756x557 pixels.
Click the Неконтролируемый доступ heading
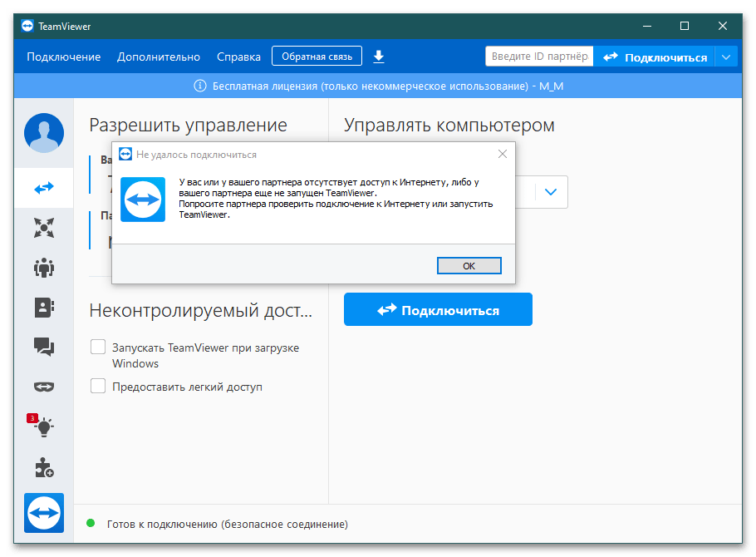200,310
